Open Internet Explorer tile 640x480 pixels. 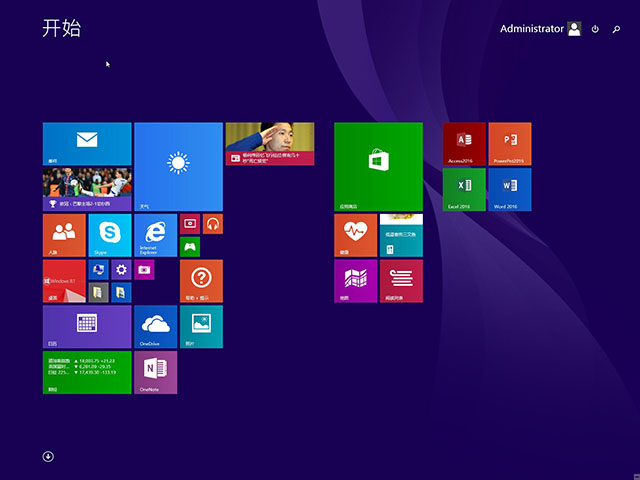pos(155,235)
